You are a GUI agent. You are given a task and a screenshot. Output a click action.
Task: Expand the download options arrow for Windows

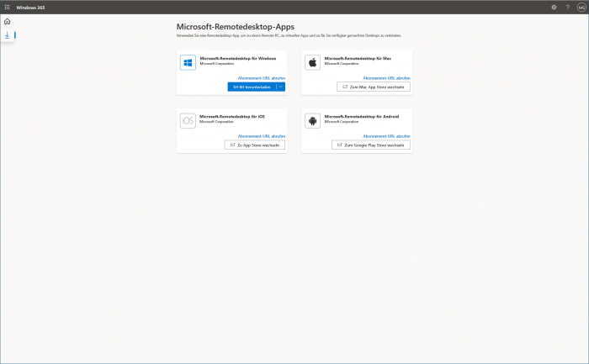280,87
